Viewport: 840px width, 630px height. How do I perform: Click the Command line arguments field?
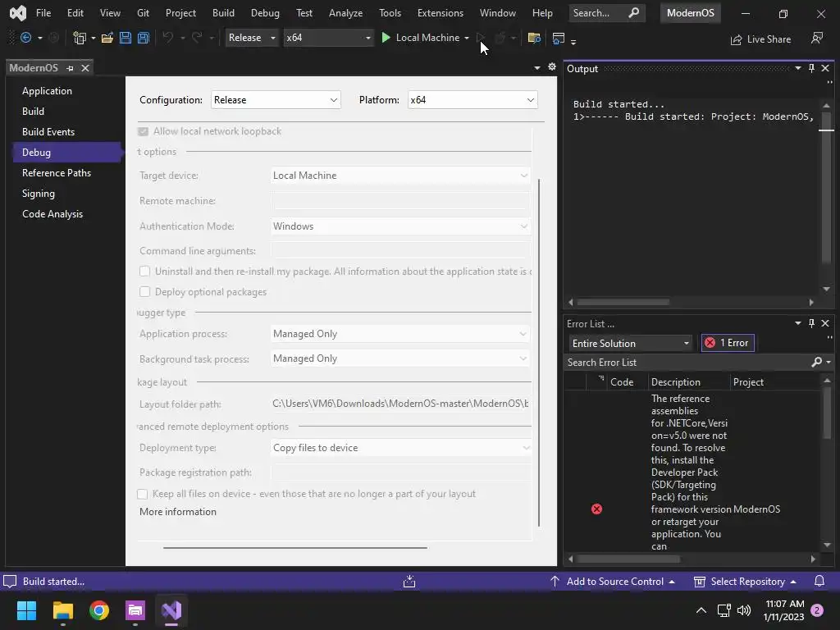coord(400,251)
